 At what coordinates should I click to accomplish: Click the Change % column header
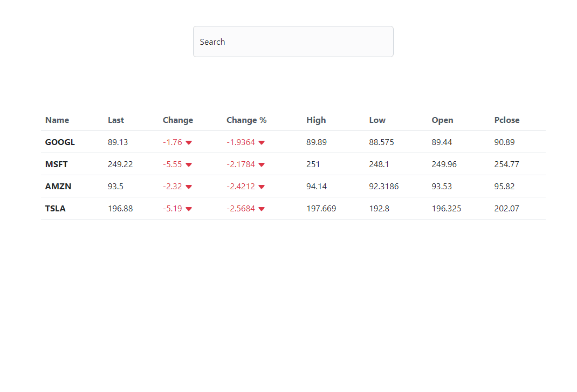click(x=246, y=120)
